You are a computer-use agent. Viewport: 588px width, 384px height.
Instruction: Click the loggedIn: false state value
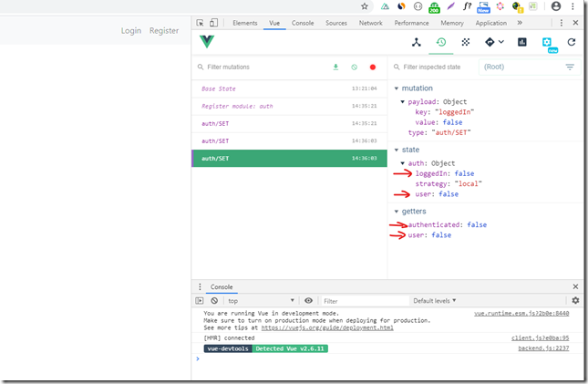444,173
